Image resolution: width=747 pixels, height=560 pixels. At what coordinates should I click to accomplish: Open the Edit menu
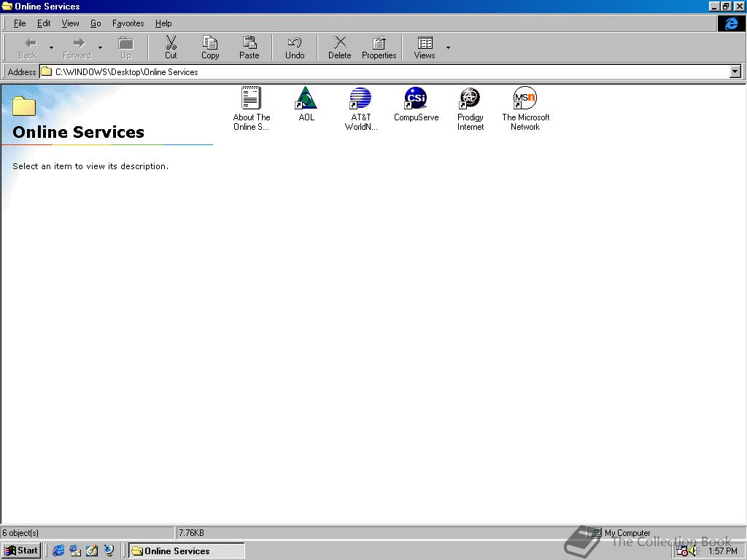click(x=44, y=23)
